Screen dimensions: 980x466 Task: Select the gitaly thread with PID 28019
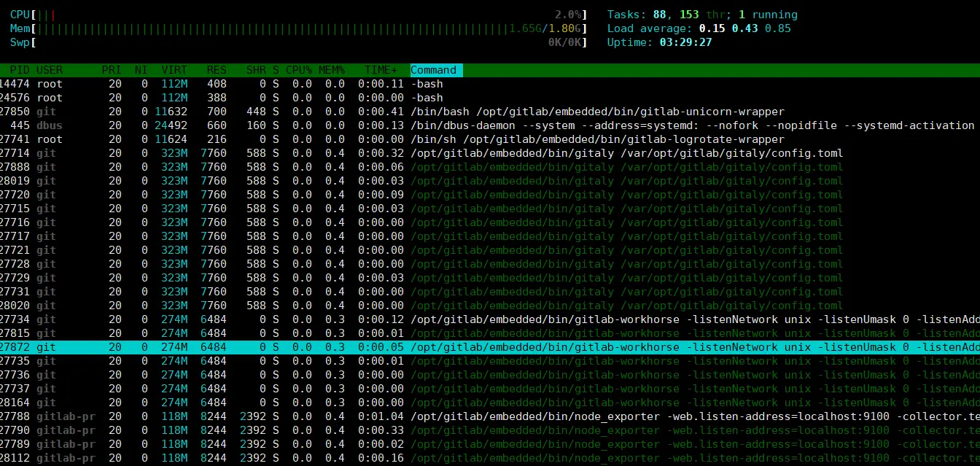(490, 181)
